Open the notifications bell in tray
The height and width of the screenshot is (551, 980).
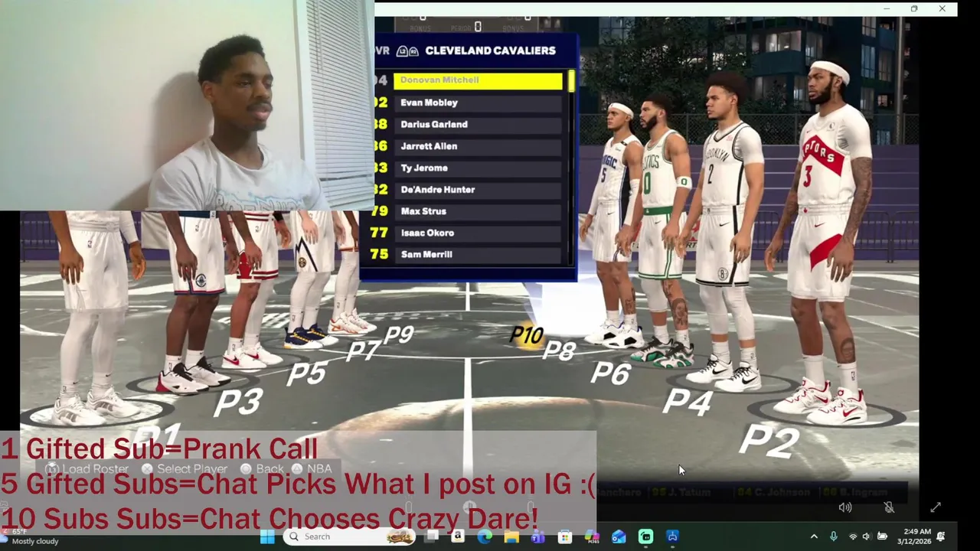click(x=941, y=537)
